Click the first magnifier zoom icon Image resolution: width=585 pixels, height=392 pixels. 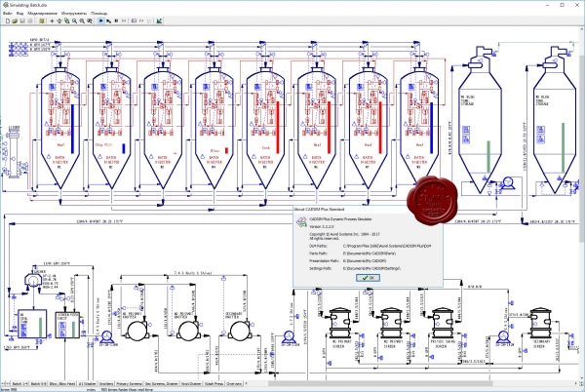tap(75, 21)
